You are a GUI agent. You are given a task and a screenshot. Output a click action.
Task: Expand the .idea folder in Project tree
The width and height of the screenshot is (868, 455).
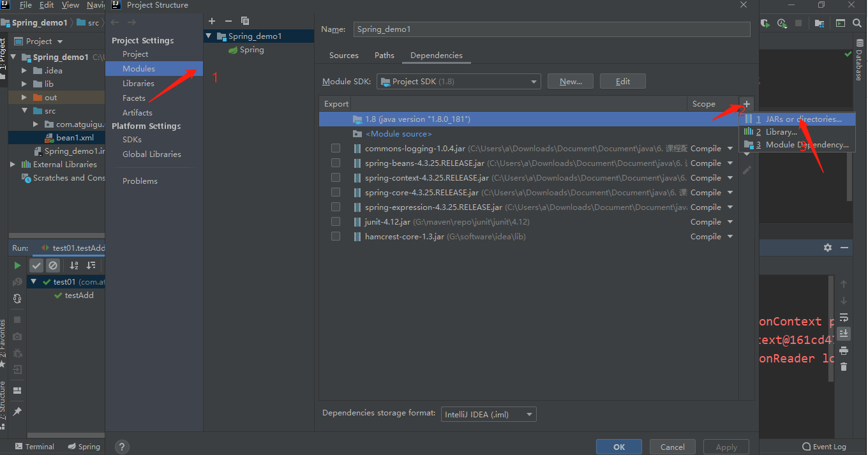(24, 71)
